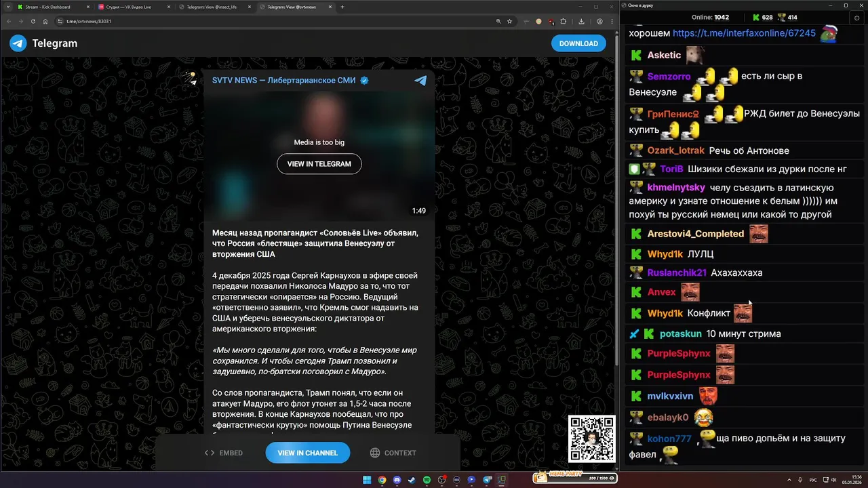The image size is (868, 488).
Task: Click the browser forward arrow
Action: [21, 21]
